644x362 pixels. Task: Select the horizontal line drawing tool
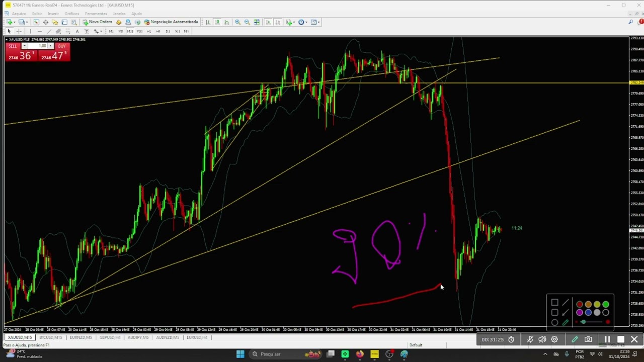tap(40, 31)
